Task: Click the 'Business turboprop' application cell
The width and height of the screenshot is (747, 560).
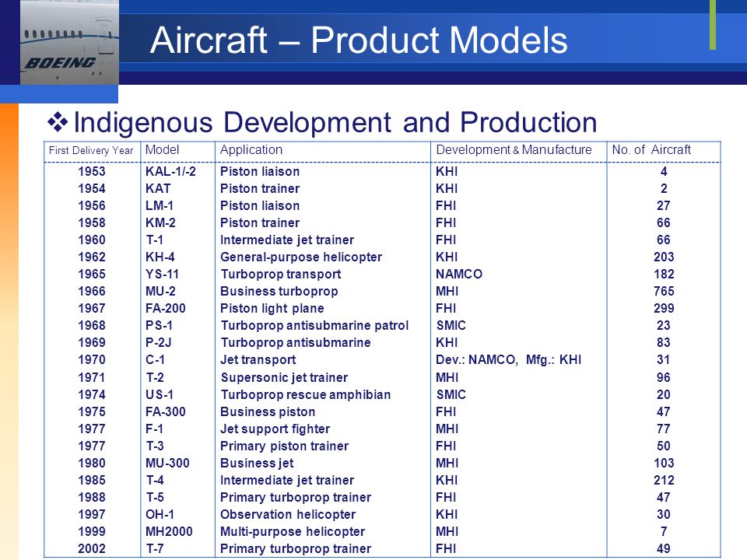Action: tap(279, 292)
